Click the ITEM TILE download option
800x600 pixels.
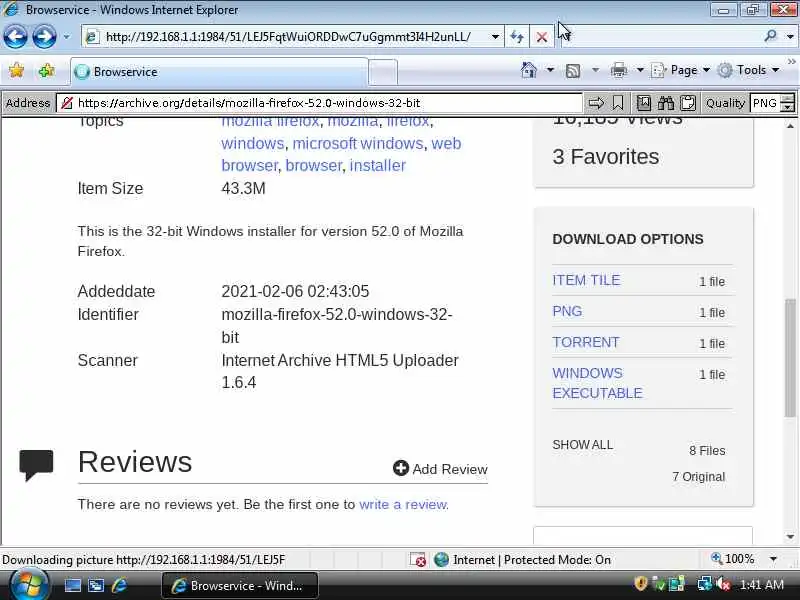(586, 280)
